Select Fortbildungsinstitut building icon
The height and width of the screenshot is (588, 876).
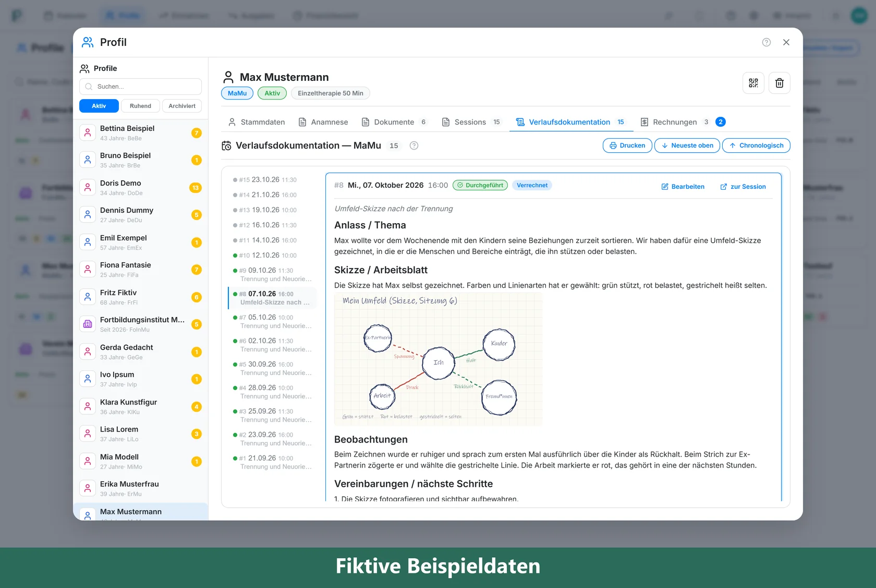pyautogui.click(x=88, y=324)
